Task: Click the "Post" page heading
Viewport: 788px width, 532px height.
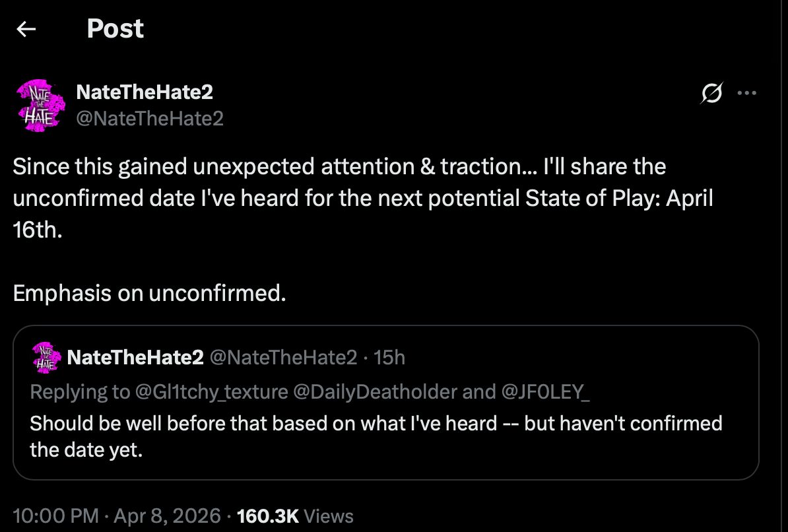Action: pyautogui.click(x=115, y=29)
